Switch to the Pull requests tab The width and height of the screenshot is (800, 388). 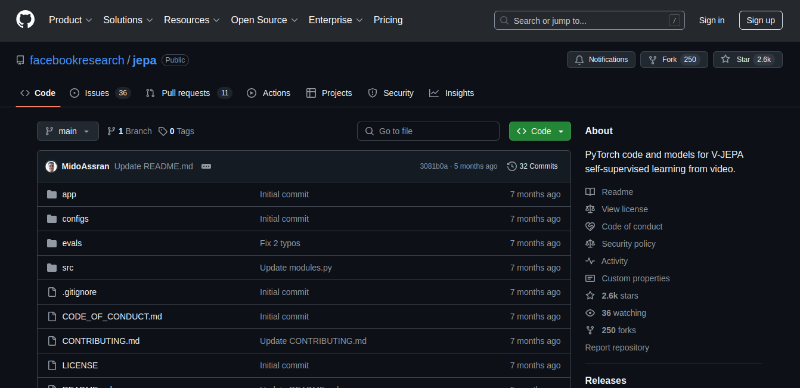[x=189, y=93]
